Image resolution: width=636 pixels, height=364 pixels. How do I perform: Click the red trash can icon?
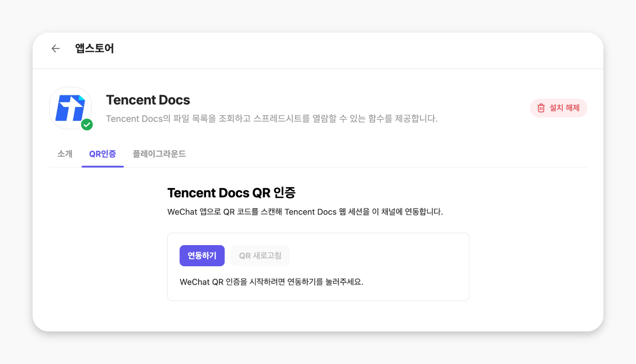541,108
